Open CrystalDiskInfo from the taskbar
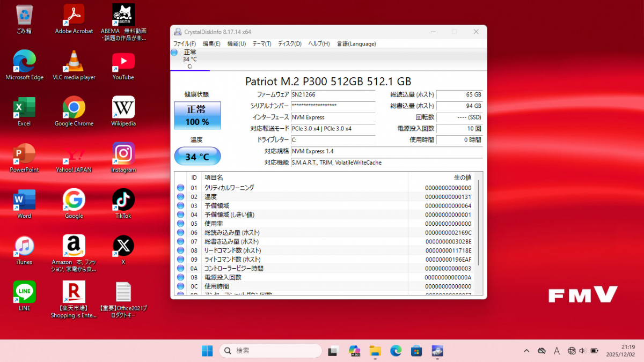The image size is (644, 362). (x=437, y=351)
